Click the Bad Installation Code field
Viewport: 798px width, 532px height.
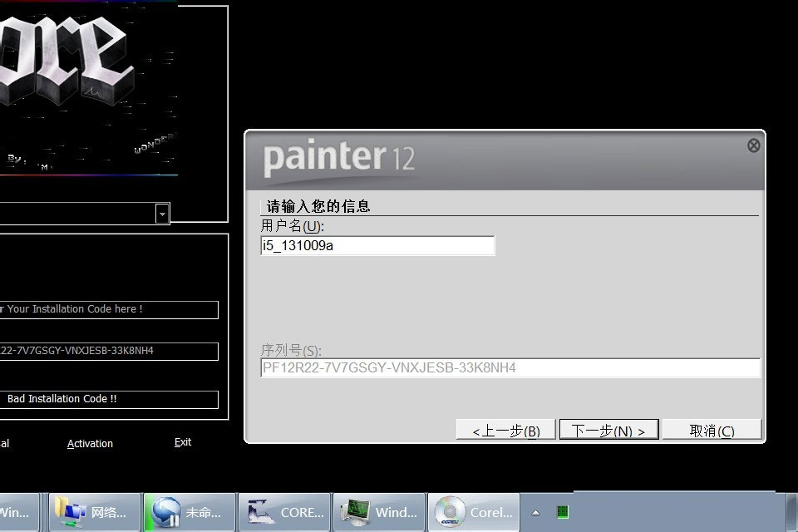109,399
